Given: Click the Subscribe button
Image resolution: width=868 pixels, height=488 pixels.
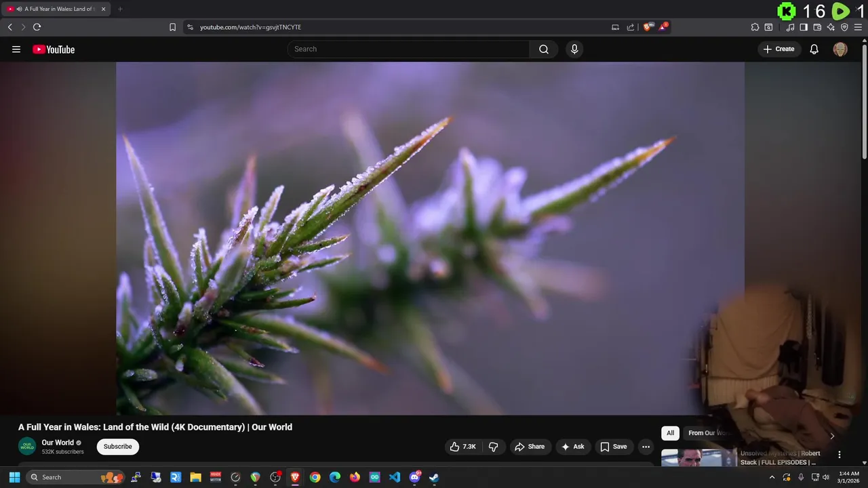Looking at the screenshot, I should pos(118,447).
